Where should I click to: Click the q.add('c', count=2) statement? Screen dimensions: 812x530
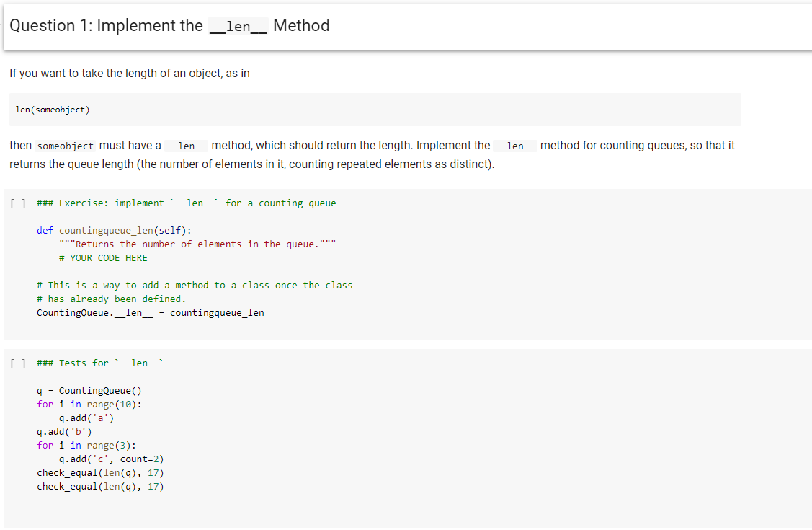coord(106,459)
